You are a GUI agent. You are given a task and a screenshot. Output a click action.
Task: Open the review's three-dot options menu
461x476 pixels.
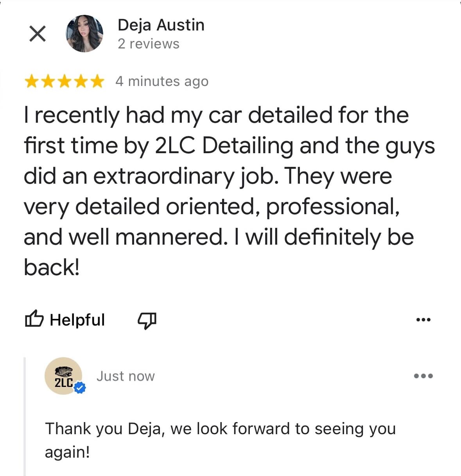tap(423, 320)
